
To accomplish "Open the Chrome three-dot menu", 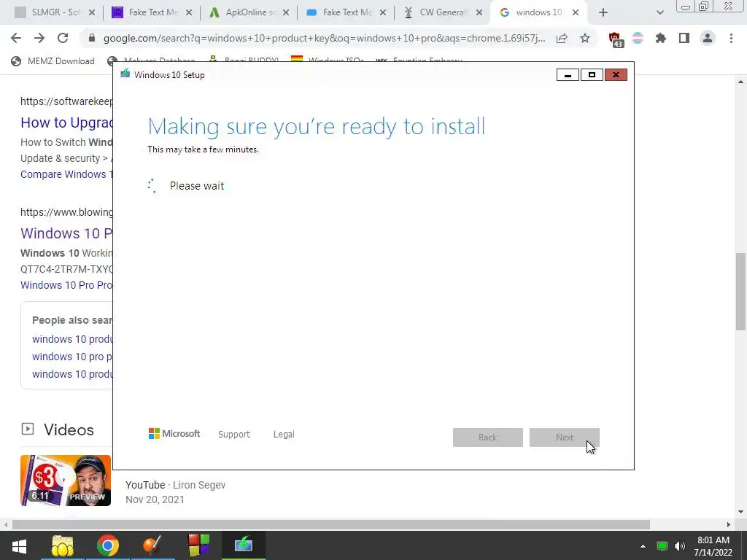I will 731,38.
